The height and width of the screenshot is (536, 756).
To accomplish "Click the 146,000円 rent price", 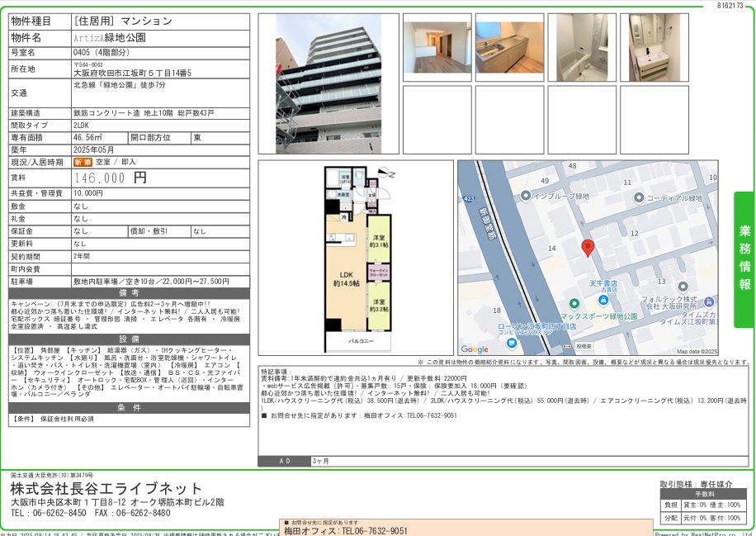I will pos(111,178).
